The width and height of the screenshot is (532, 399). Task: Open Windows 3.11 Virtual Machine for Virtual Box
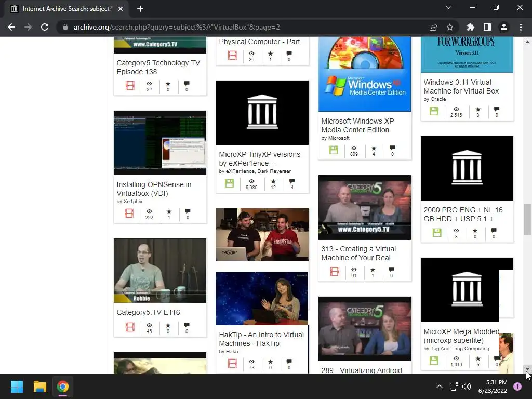pos(461,87)
